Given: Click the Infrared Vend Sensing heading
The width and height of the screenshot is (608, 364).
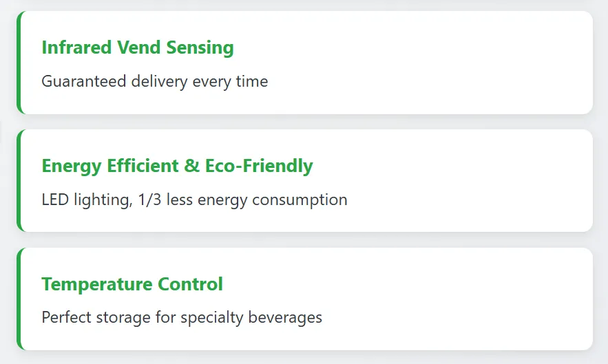Looking at the screenshot, I should pyautogui.click(x=138, y=47).
